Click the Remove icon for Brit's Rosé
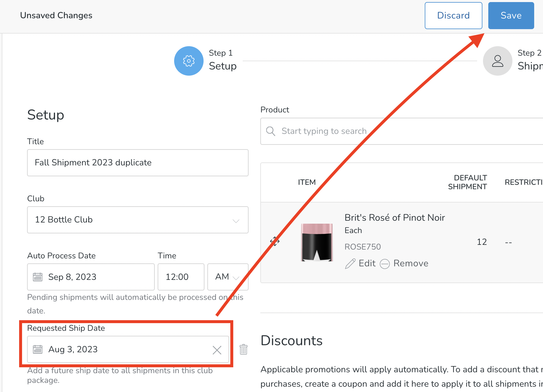This screenshot has width=543, height=392. point(385,264)
